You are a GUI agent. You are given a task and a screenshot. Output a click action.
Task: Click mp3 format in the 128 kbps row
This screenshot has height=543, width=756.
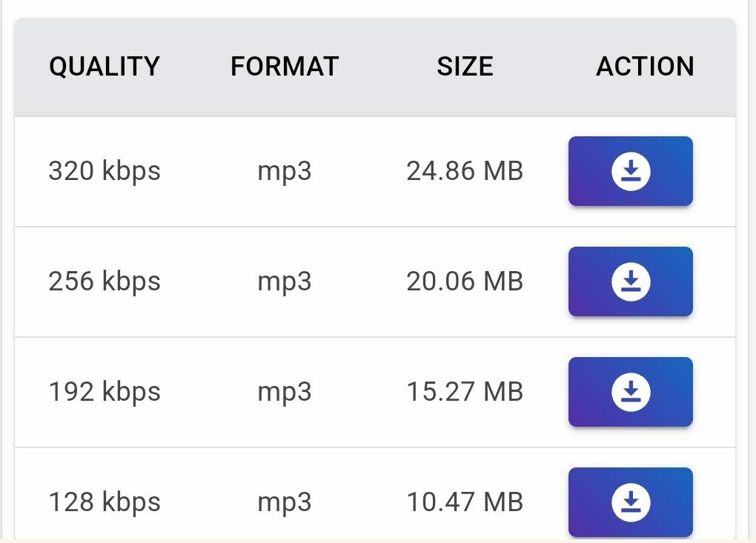click(285, 504)
